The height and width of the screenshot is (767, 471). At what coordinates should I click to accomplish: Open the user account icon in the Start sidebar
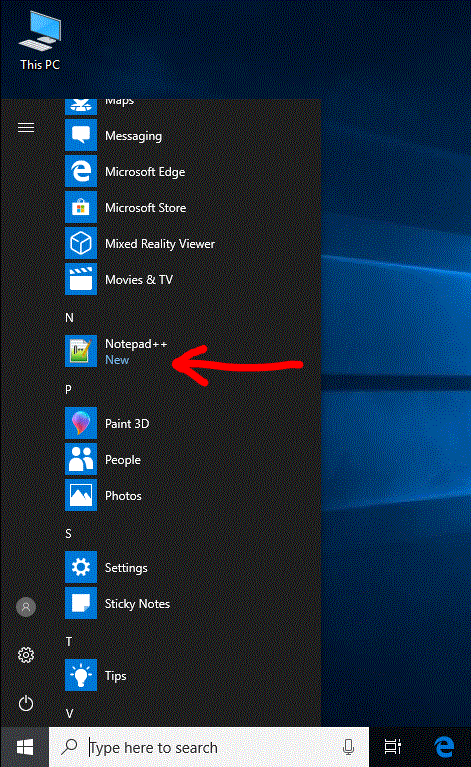[26, 607]
